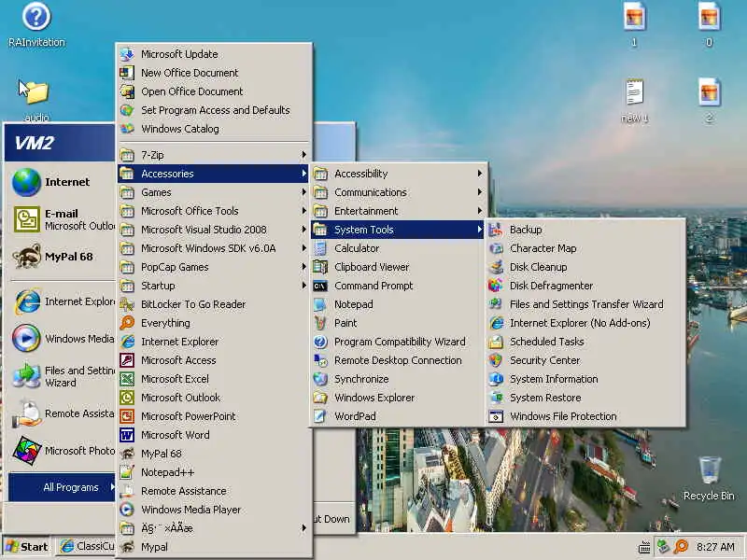Open pinned E-mail Microsoft Outlook item
The image size is (747, 560).
(61, 219)
